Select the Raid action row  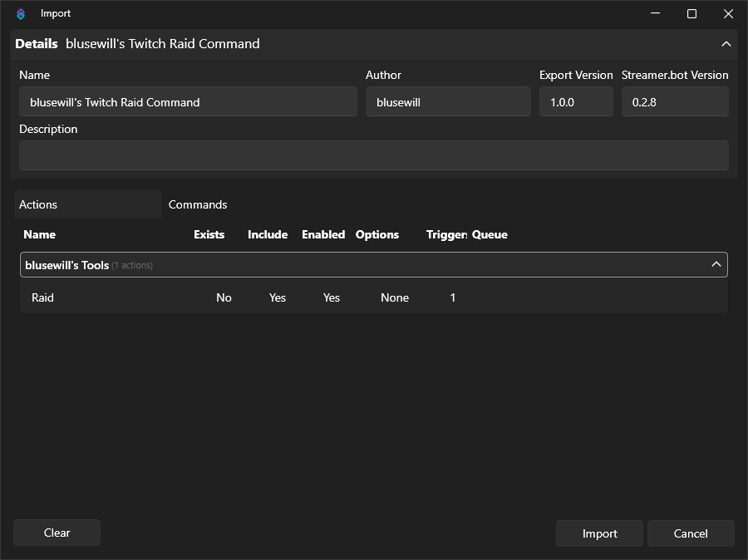(x=43, y=297)
